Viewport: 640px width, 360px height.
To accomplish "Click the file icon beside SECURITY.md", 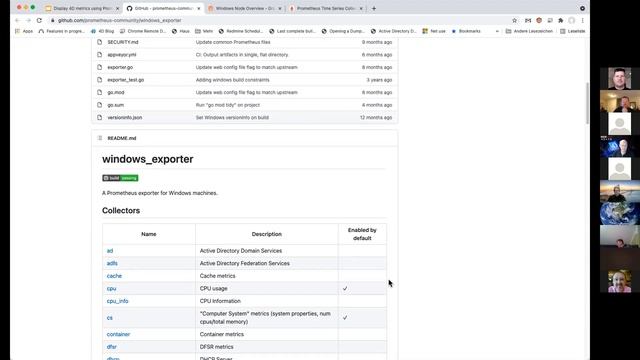I will coord(100,42).
